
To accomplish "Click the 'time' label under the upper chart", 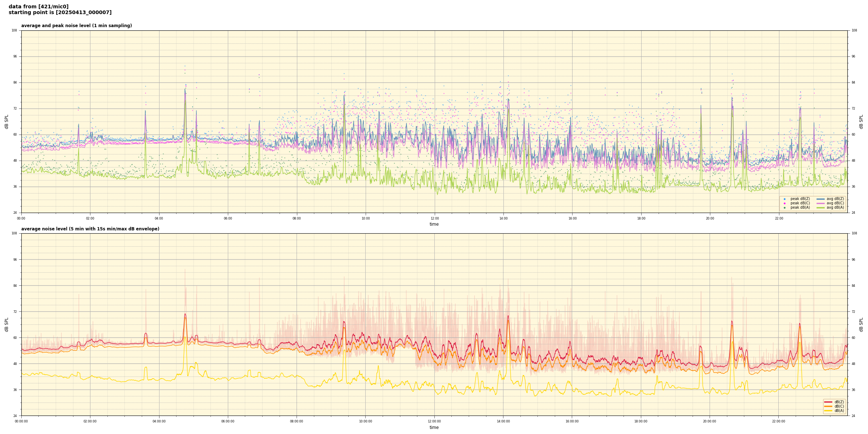I will [434, 224].
